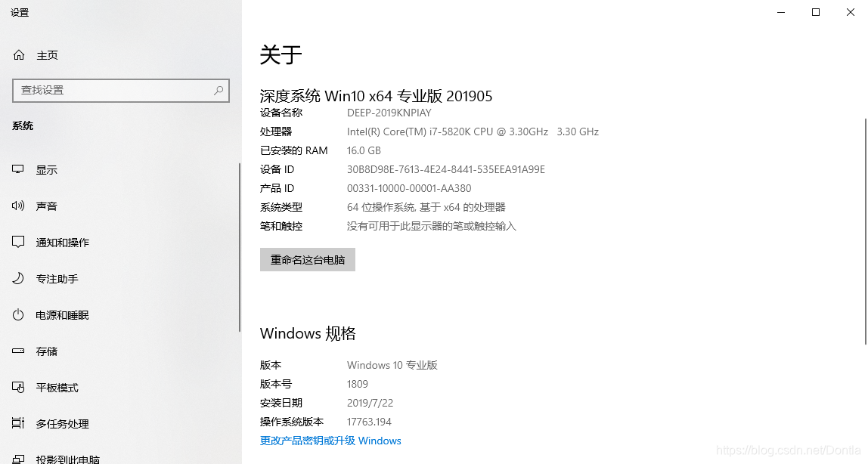Screen dimensions: 868x464
Task: Close the Settings window
Action: (851, 12)
